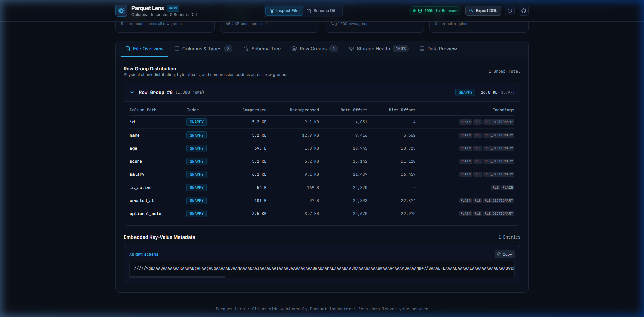This screenshot has width=644, height=317.
Task: Click the 'created_at' column path cell
Action: (x=142, y=201)
